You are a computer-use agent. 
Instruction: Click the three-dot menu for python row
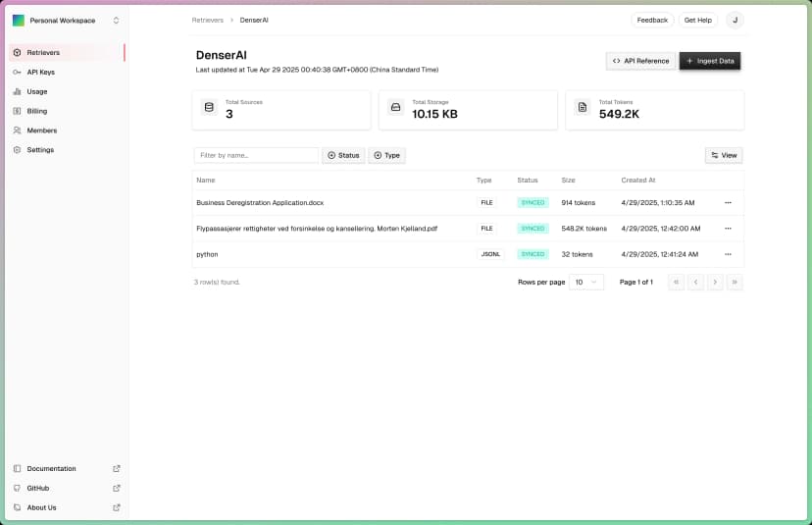[x=728, y=254]
